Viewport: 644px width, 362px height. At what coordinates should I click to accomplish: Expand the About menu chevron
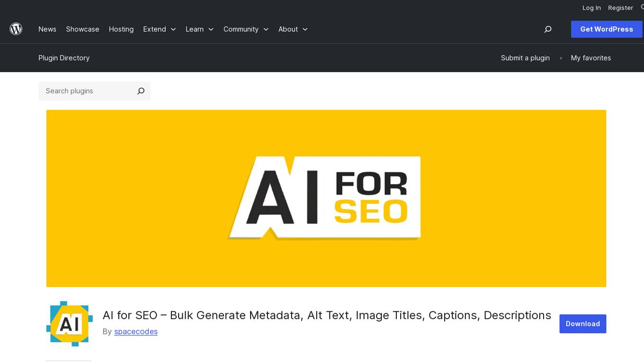point(305,29)
